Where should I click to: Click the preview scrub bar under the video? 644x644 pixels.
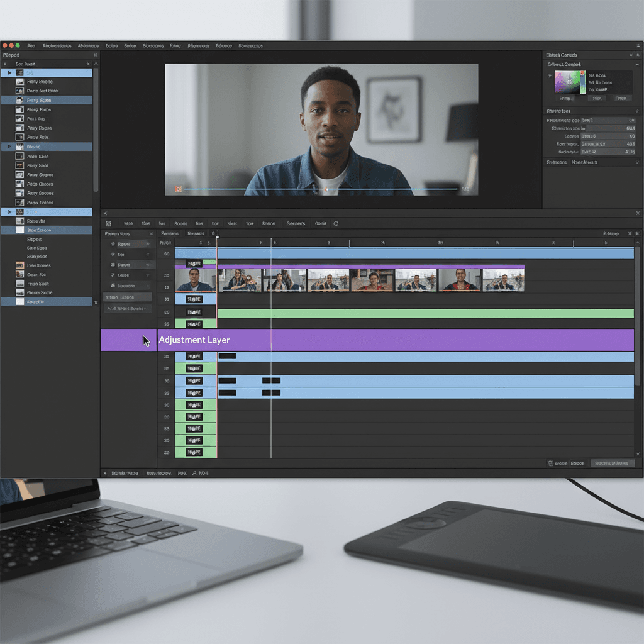(321, 189)
